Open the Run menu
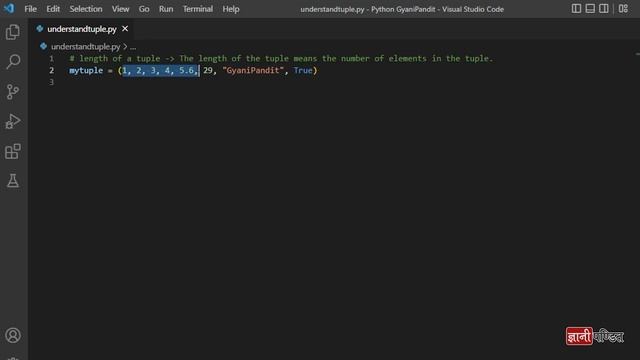This screenshot has height=360, width=640. click(x=166, y=9)
